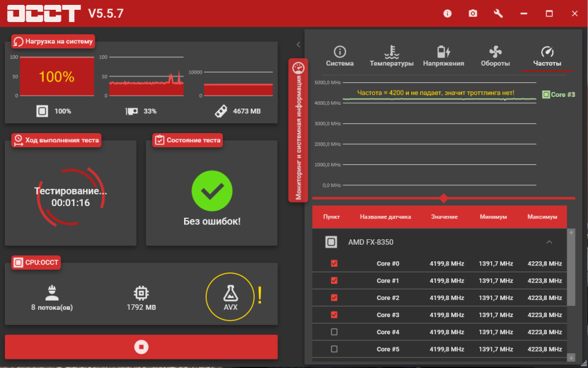Click the refresh icon in Нагрузка header
This screenshot has width=588, height=368.
point(18,41)
